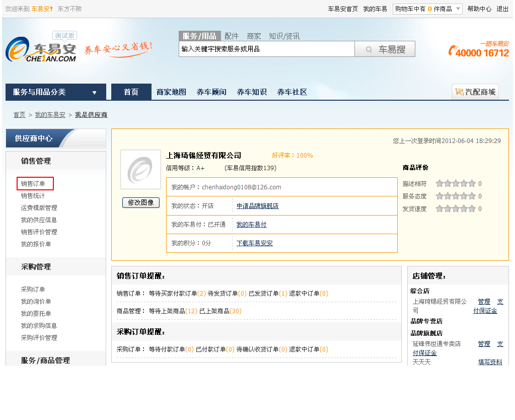Click the Che1an.com site logo
This screenshot has width=515, height=420.
41,51
